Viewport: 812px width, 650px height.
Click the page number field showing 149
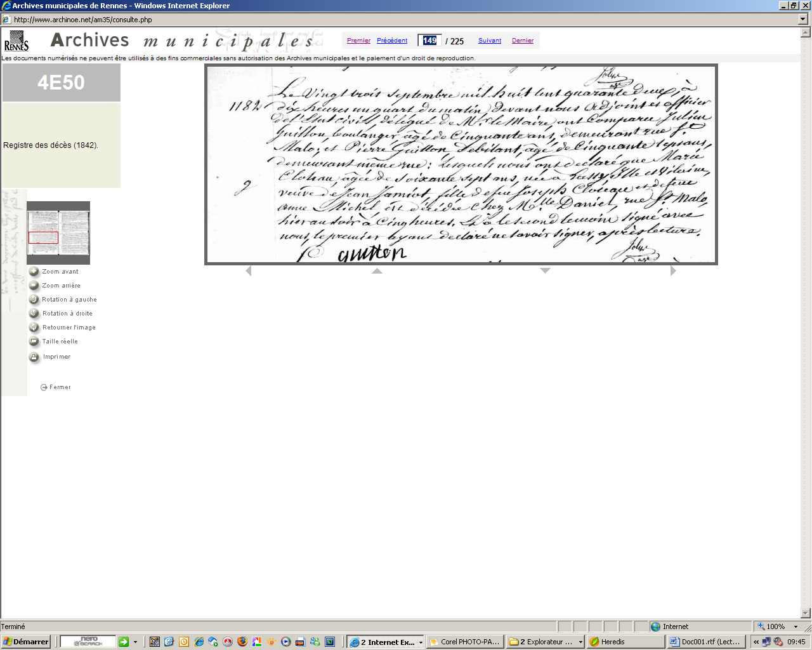429,41
